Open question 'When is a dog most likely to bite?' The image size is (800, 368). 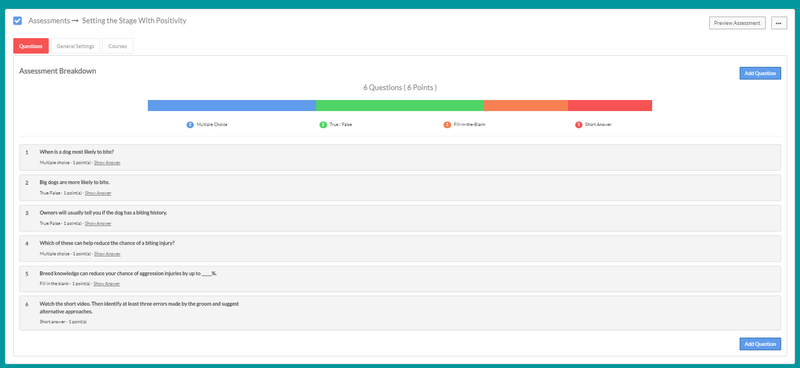400,157
